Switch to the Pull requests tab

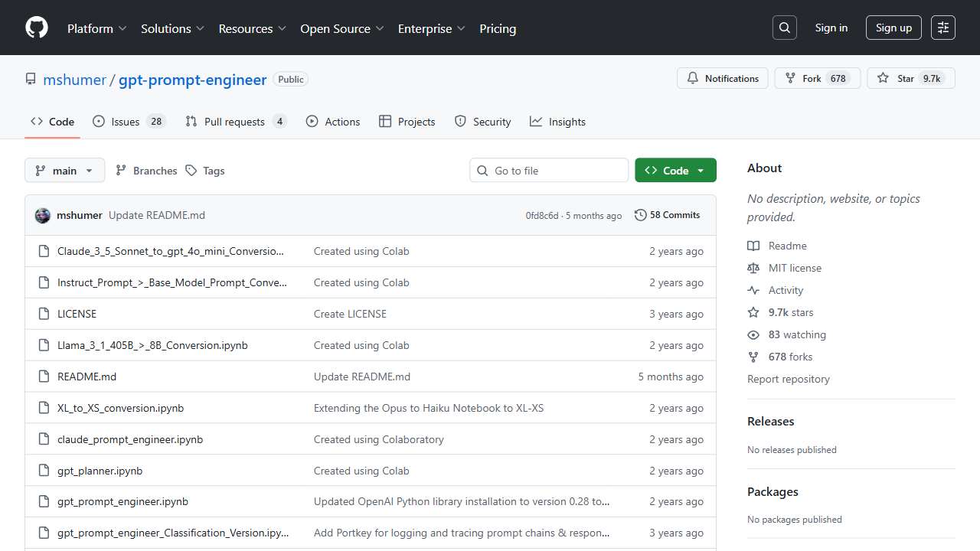tap(235, 122)
